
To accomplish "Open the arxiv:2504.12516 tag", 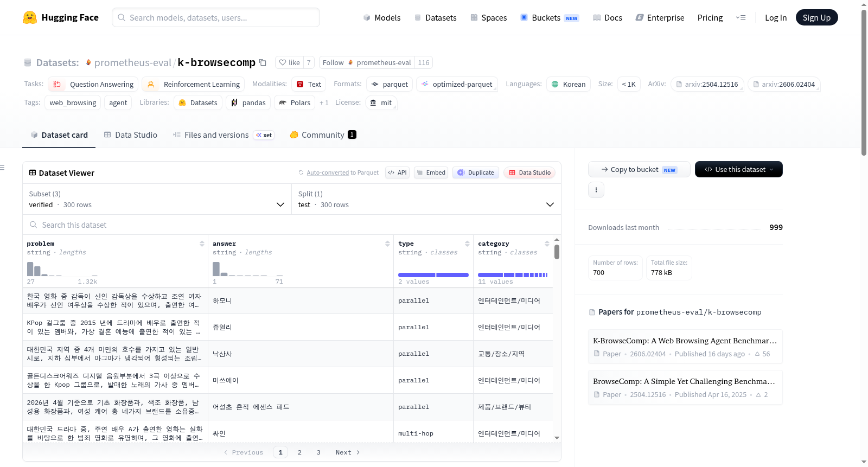I will pyautogui.click(x=707, y=84).
